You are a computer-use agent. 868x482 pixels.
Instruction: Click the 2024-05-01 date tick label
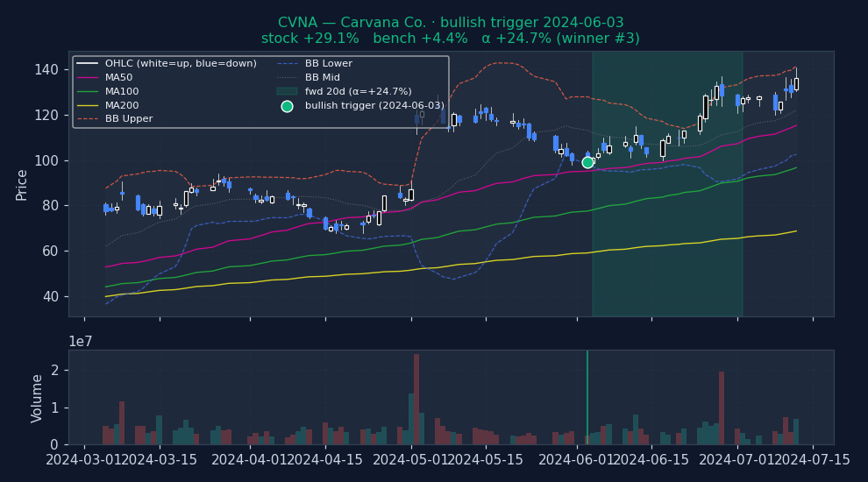click(x=411, y=459)
